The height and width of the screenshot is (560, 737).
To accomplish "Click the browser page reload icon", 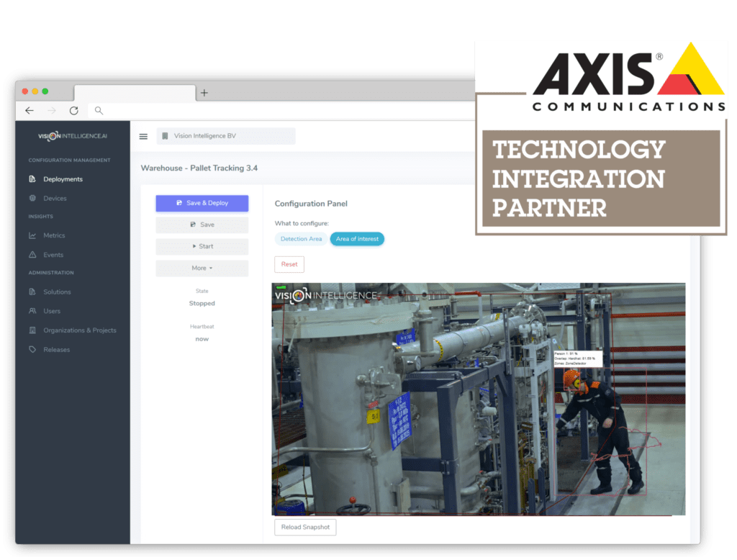I will [x=74, y=110].
